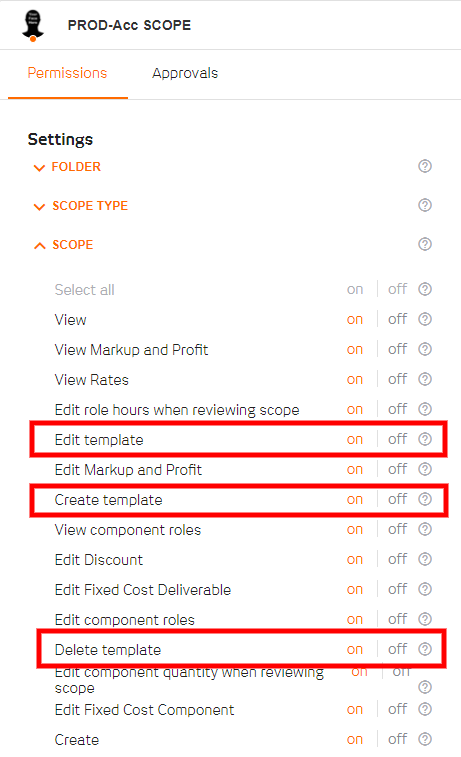Click Select all on option
Screen dimensions: 461x757
coord(355,290)
